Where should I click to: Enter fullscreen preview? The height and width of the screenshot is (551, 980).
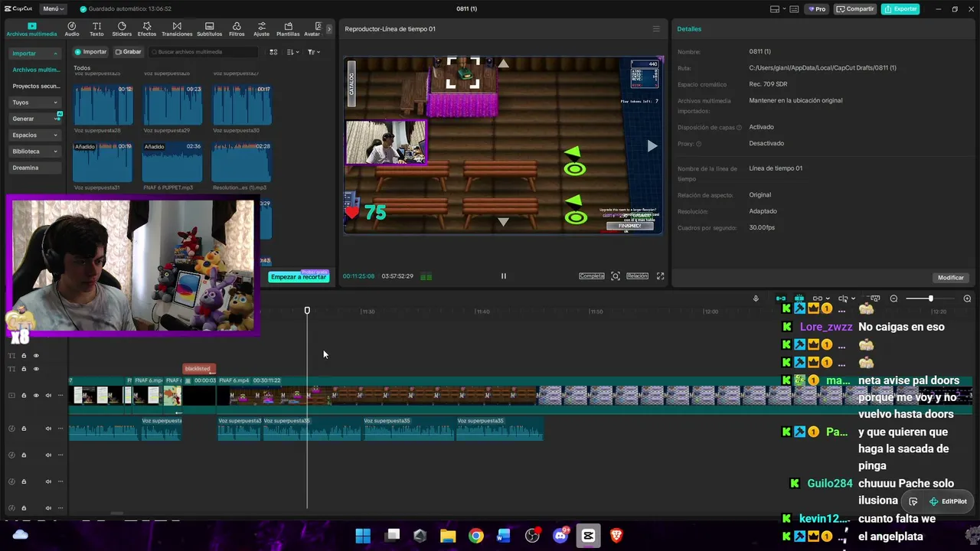pyautogui.click(x=661, y=276)
